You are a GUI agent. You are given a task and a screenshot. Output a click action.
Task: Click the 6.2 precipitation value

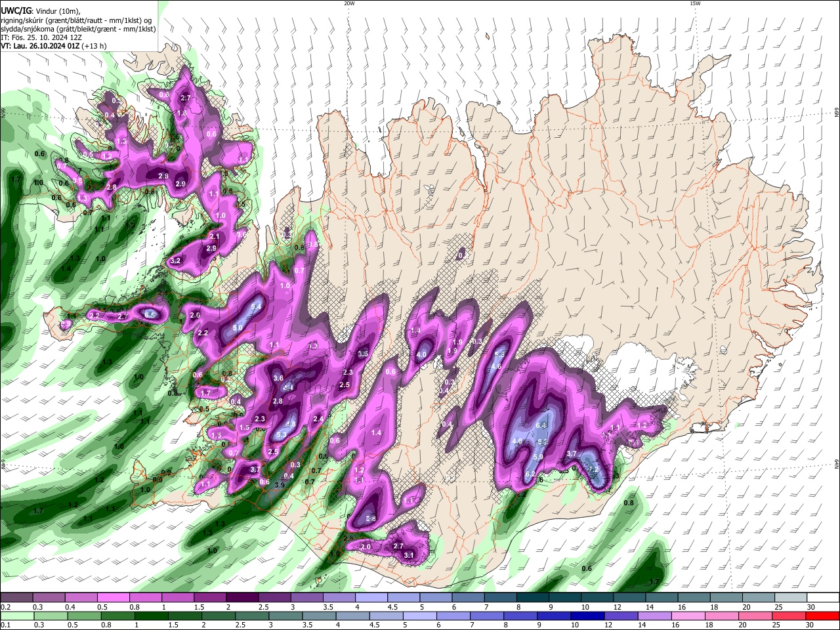tap(531, 474)
